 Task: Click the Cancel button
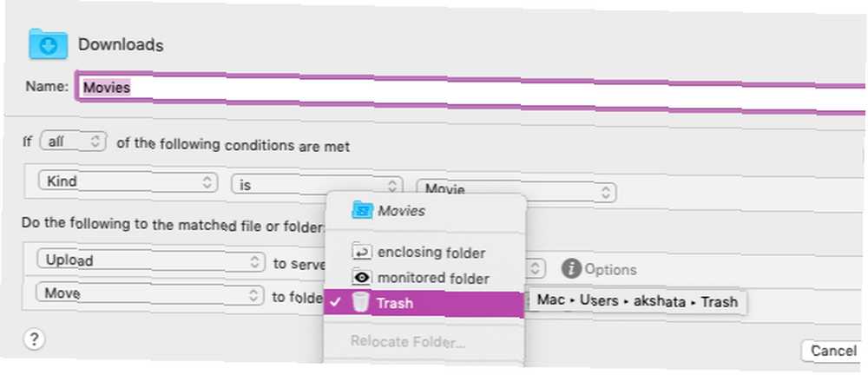coord(833,351)
